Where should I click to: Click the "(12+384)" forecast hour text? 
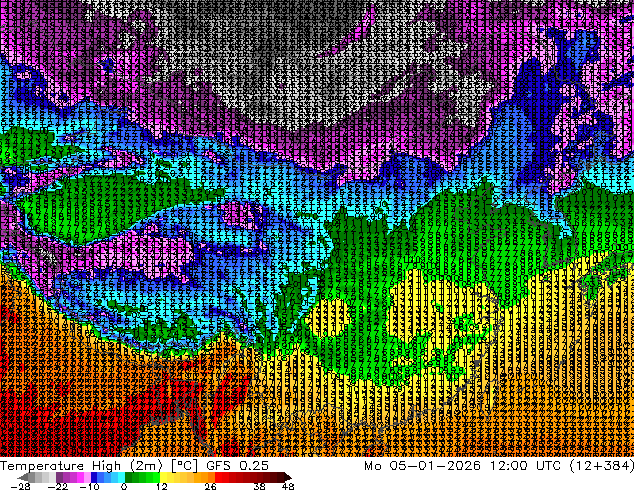pyautogui.click(x=602, y=466)
